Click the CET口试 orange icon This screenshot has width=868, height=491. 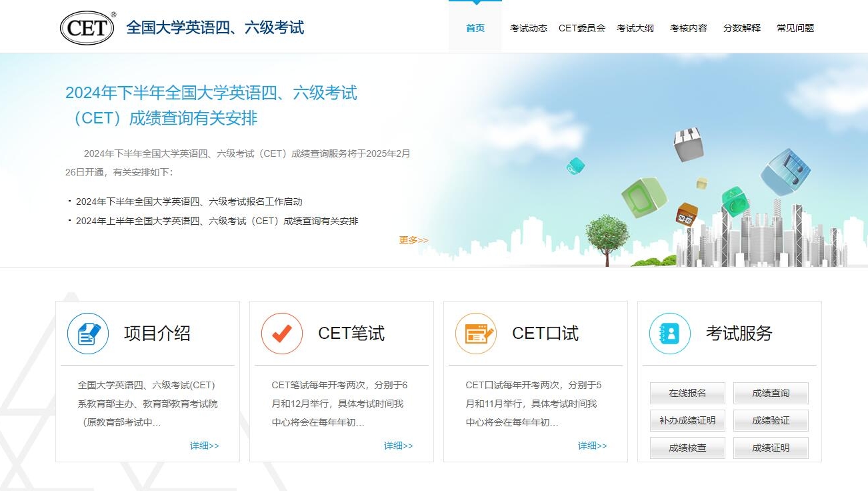coord(475,334)
